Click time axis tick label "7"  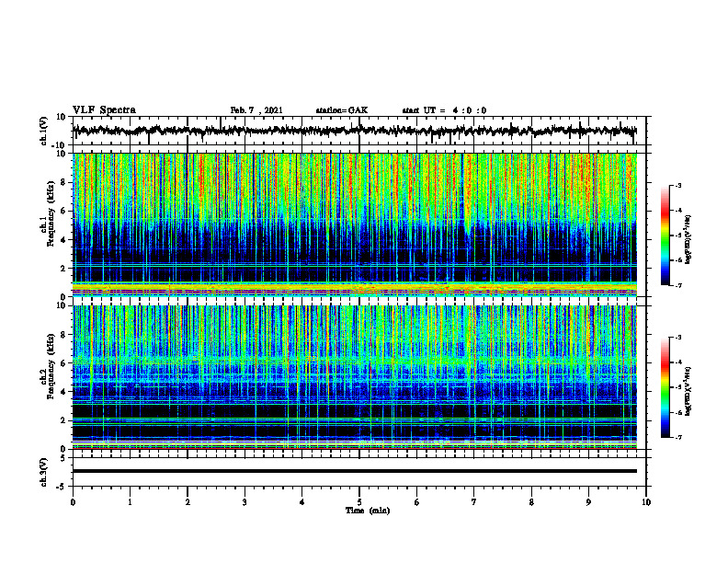click(474, 502)
